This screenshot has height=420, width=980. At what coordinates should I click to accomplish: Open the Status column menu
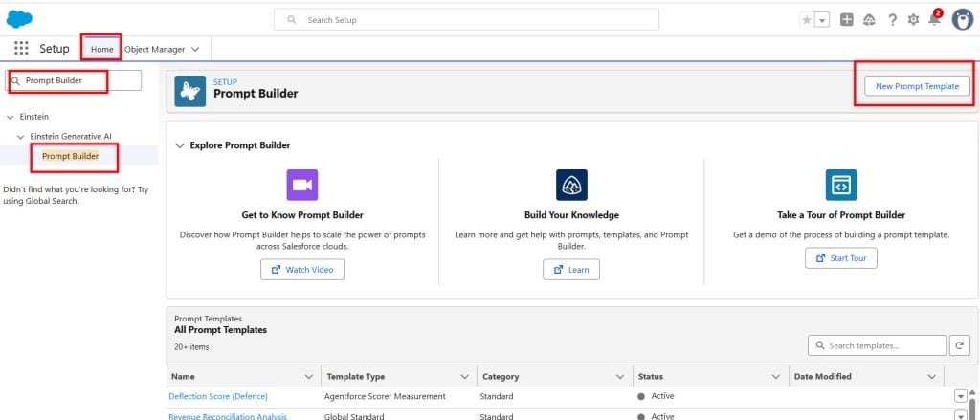tap(775, 377)
